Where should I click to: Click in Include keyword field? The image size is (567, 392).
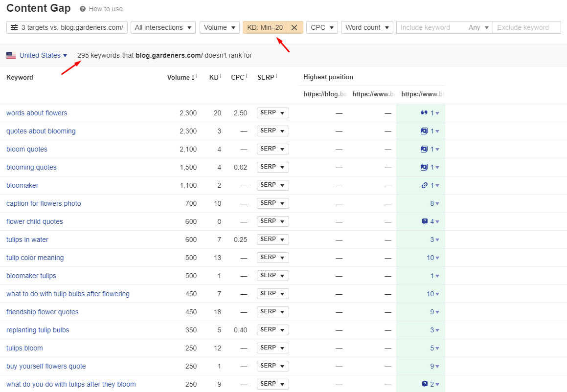pos(431,27)
